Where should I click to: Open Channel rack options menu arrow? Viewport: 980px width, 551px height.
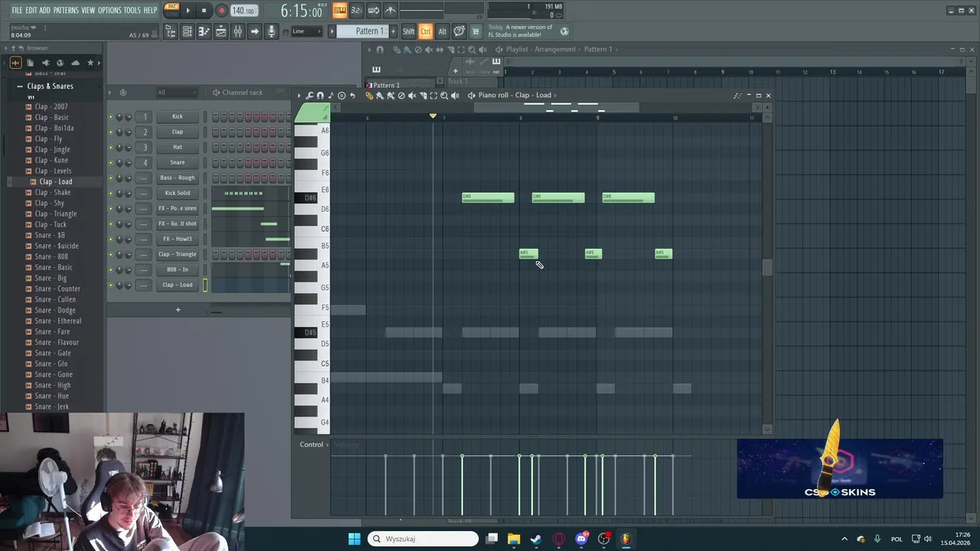click(x=110, y=93)
